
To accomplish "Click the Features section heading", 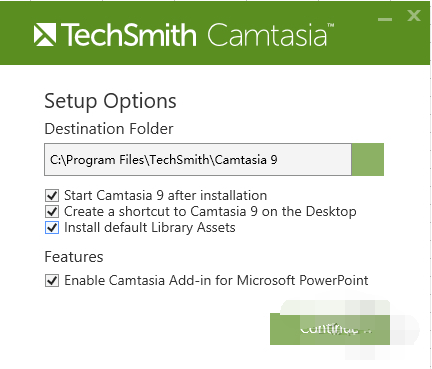I will 74,257.
